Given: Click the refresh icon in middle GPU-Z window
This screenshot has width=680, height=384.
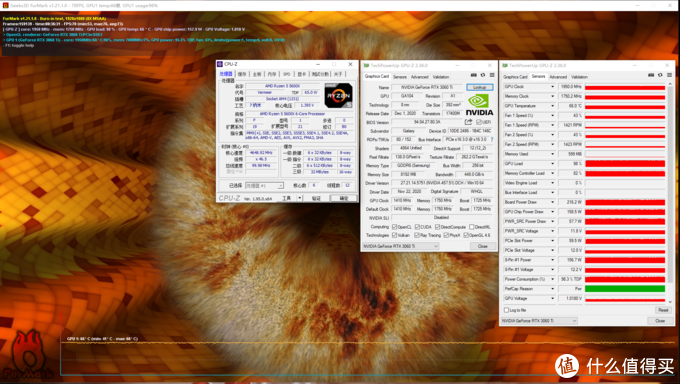Looking at the screenshot, I should tap(483, 75).
